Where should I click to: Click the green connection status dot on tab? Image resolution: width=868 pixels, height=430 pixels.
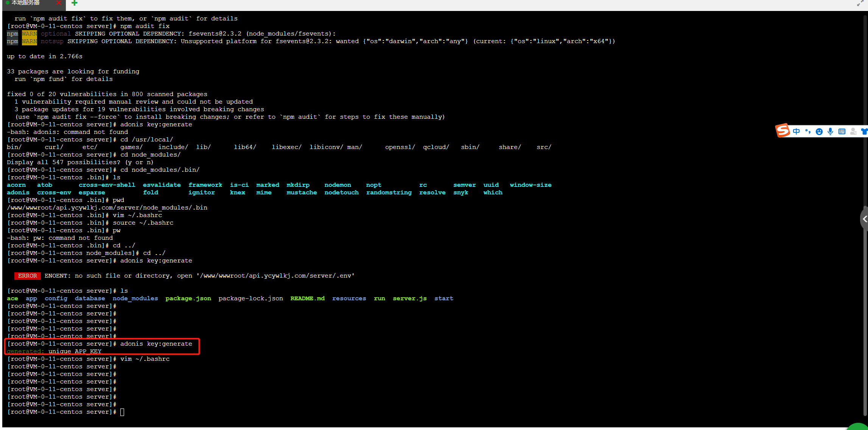pyautogui.click(x=7, y=2)
